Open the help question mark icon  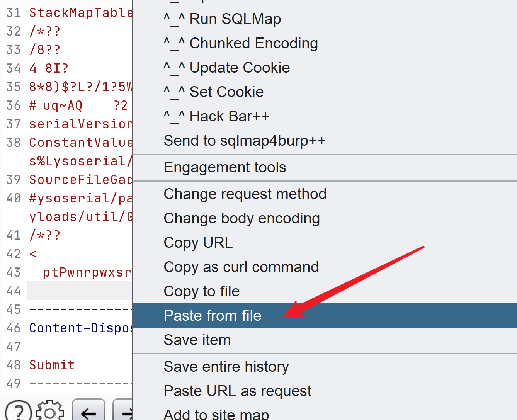(x=18, y=412)
